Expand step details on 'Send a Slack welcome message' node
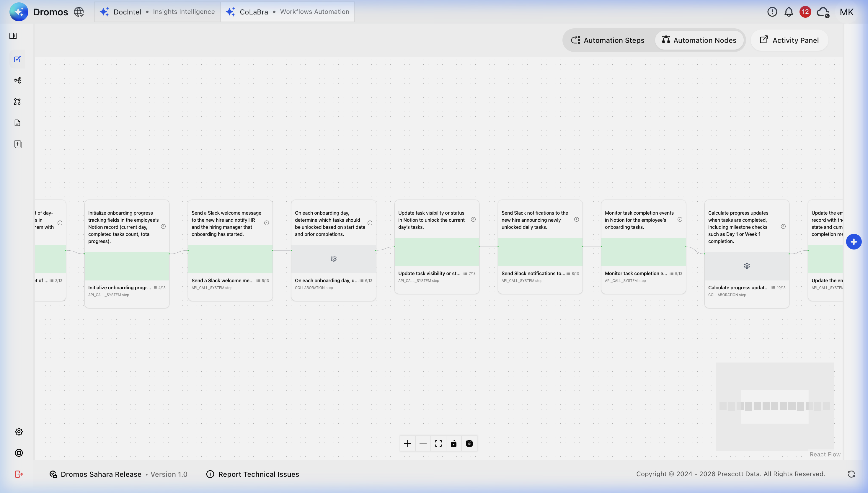 point(258,280)
